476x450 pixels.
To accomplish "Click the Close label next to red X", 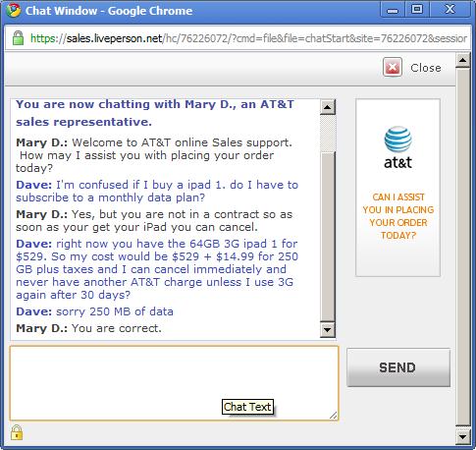I will click(426, 68).
